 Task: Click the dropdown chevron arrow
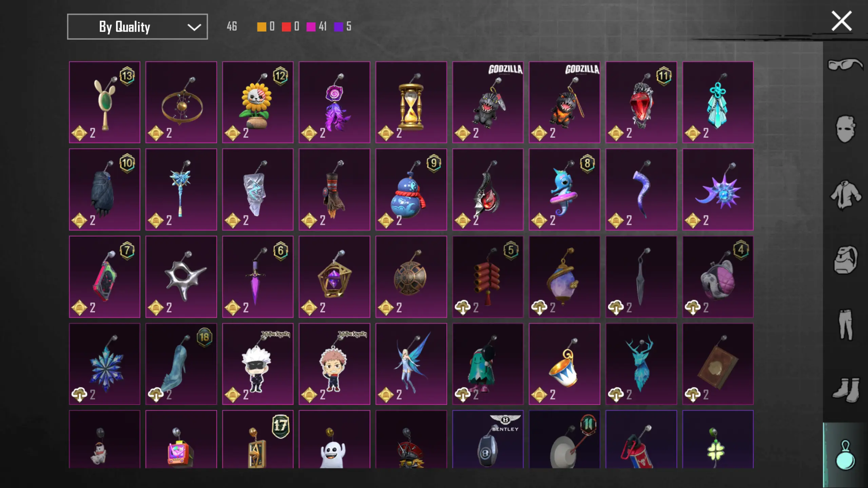click(x=194, y=27)
